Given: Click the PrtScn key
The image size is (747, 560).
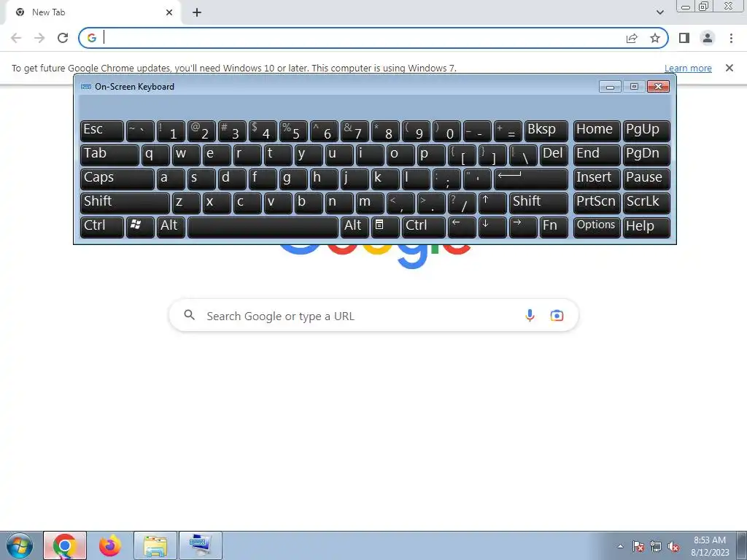Looking at the screenshot, I should 597,203.
